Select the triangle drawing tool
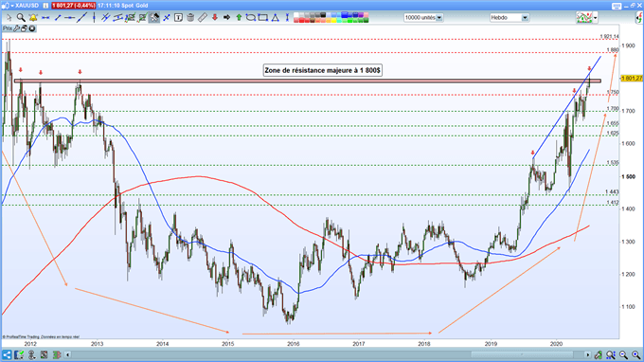This screenshot has height=362, width=644. (275, 18)
